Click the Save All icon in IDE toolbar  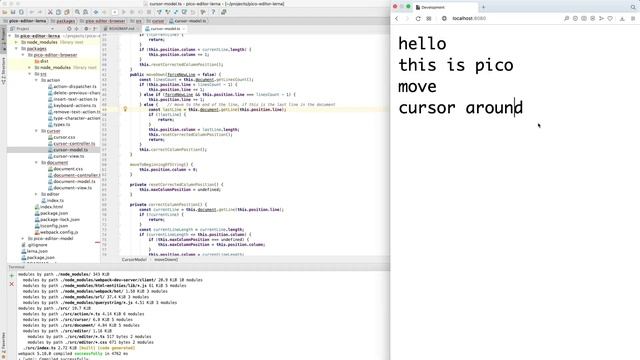point(13,12)
